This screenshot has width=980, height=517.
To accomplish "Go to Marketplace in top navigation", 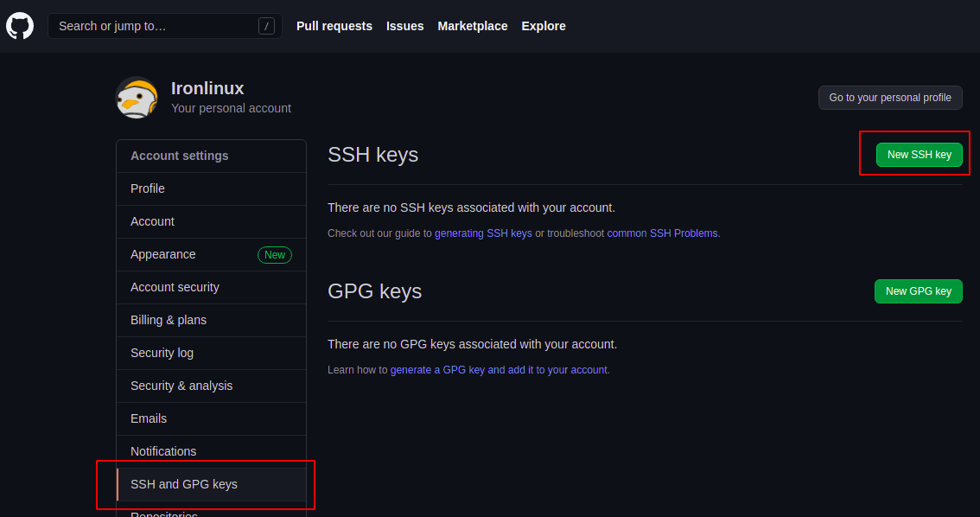I will [472, 26].
